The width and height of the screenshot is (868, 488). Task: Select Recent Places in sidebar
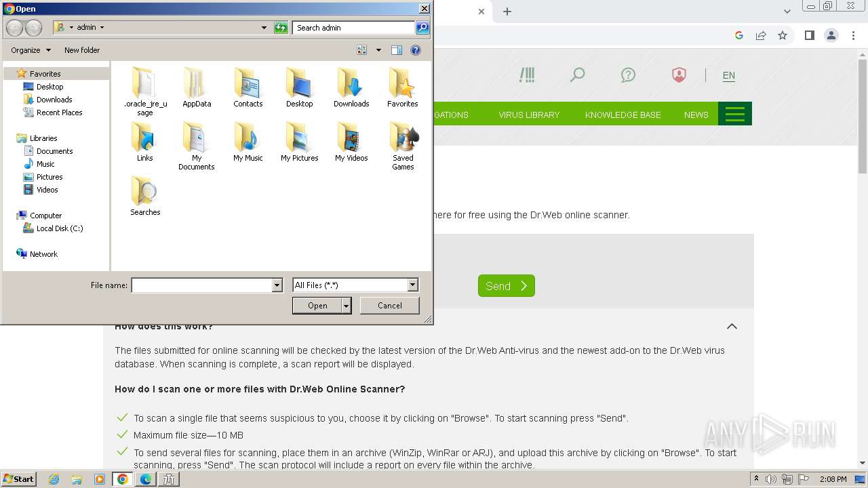click(x=59, y=113)
